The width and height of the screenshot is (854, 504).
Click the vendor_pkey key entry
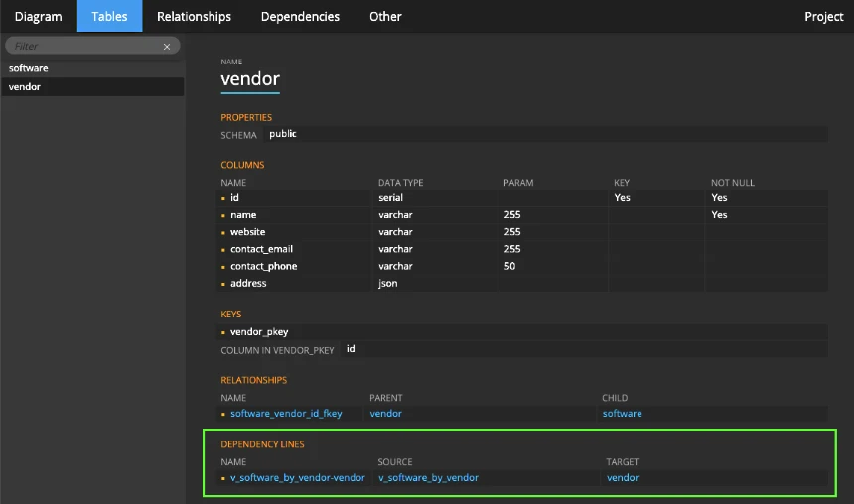click(x=259, y=332)
